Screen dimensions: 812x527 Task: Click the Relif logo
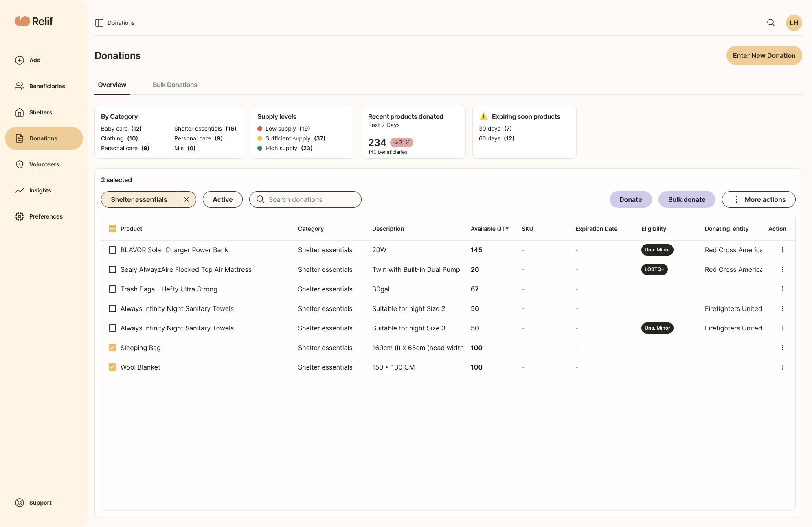coord(34,21)
